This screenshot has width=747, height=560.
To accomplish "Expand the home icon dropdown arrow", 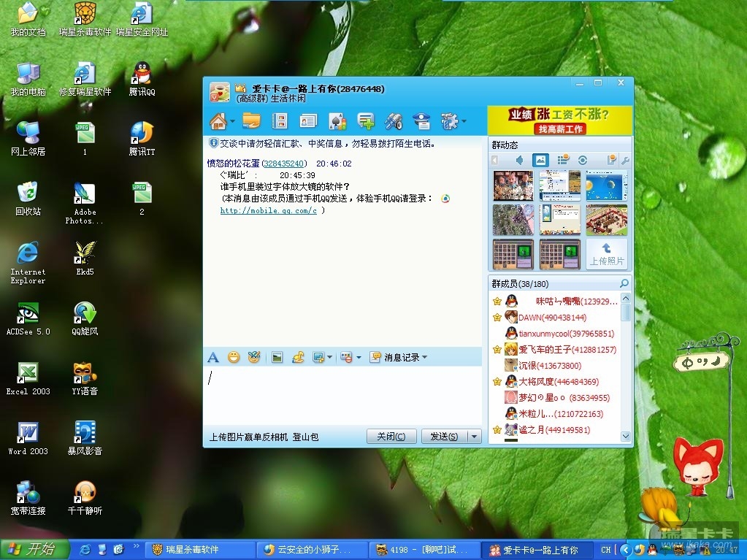I will click(x=232, y=121).
